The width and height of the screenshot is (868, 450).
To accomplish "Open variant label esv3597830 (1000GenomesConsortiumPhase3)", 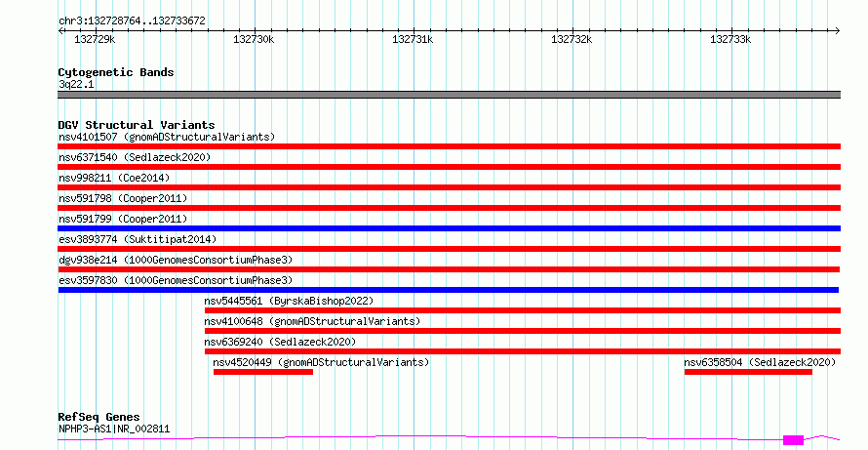I will [x=176, y=280].
